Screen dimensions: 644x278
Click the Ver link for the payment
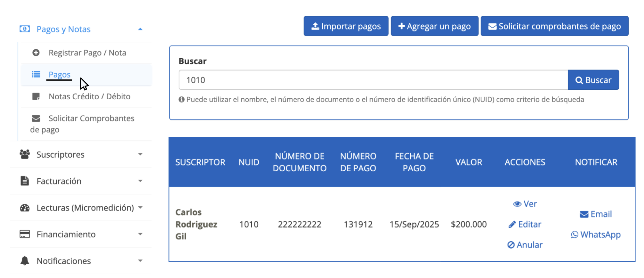[x=525, y=204]
